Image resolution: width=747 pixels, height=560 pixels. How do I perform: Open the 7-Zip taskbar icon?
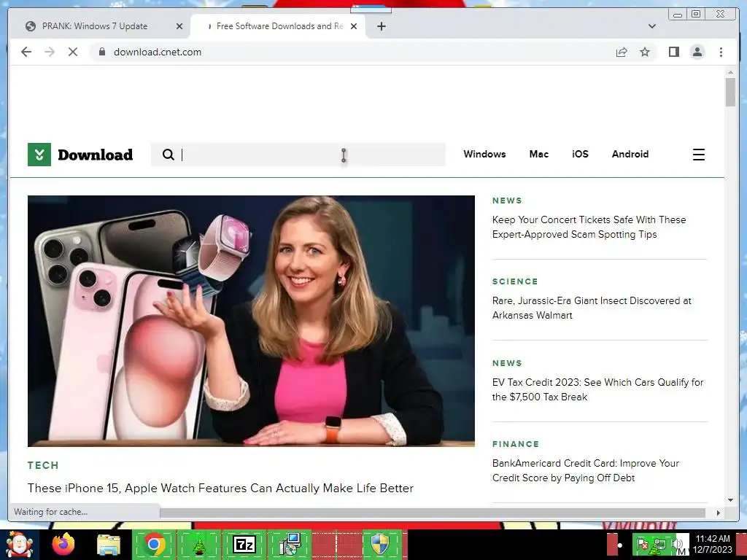click(x=244, y=545)
